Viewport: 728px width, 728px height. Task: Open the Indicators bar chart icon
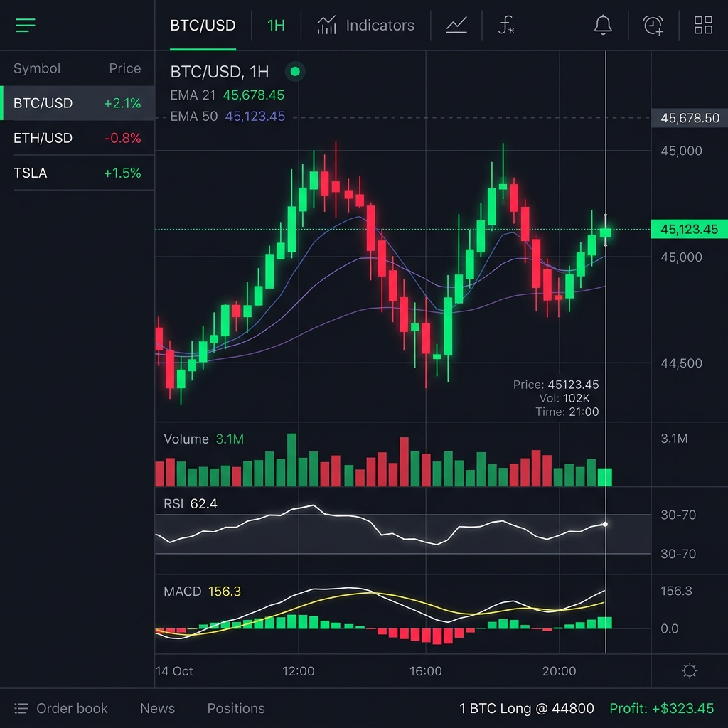point(326,25)
